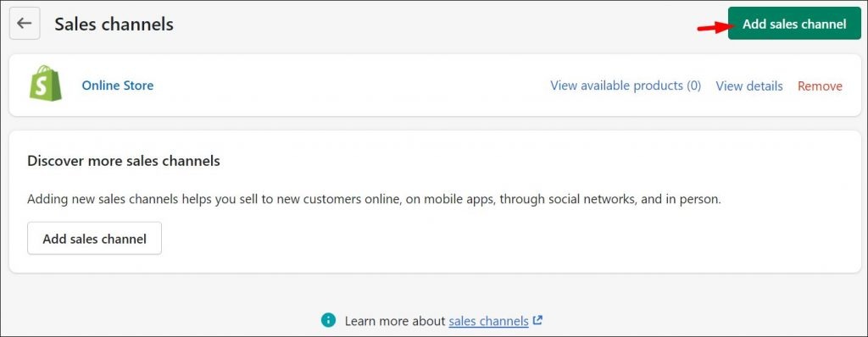868x337 pixels.
Task: Click the teal info circle icon
Action: (x=328, y=320)
